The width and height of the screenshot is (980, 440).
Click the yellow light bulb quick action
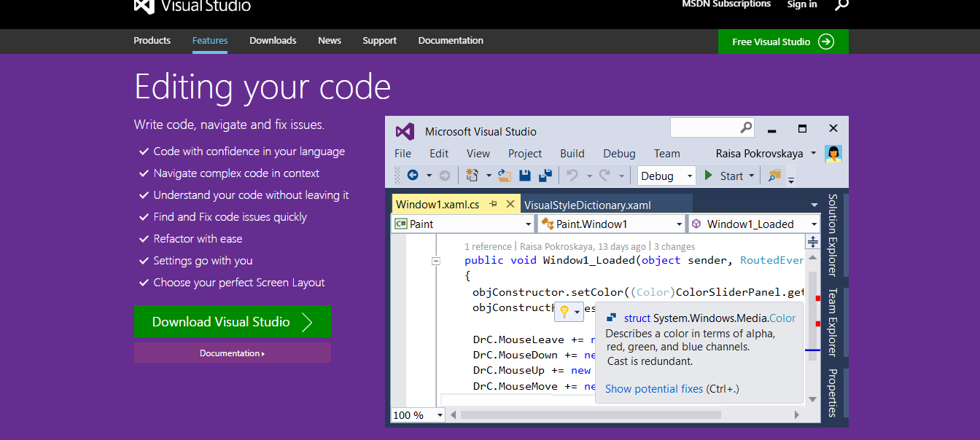tap(564, 312)
